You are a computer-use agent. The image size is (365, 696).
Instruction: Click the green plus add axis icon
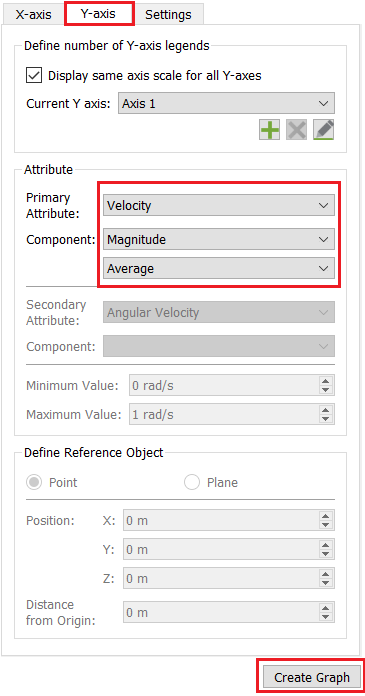(270, 130)
